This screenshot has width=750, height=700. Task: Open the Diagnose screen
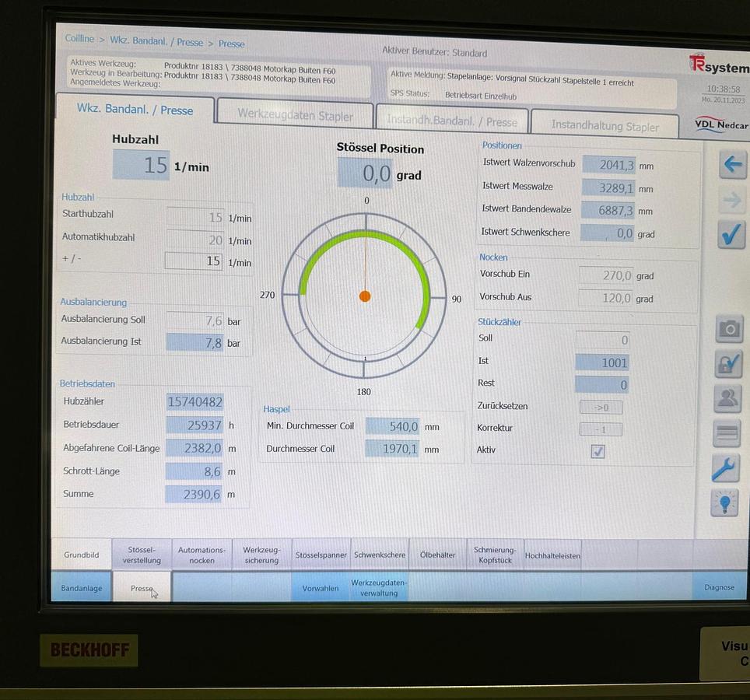pyautogui.click(x=718, y=587)
